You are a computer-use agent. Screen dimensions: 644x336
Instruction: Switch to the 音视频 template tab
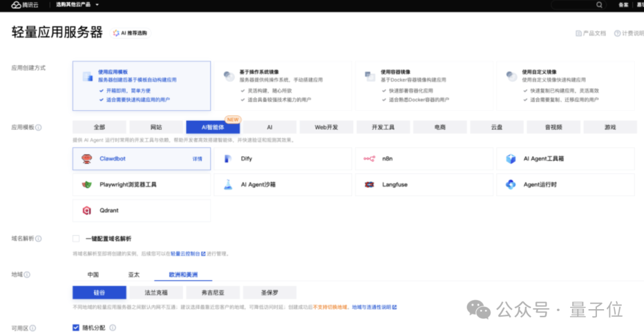click(553, 127)
